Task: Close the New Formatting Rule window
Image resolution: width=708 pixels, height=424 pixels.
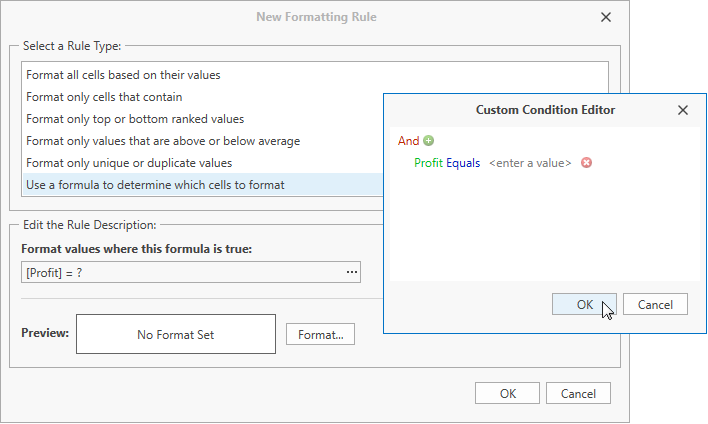Action: (606, 17)
